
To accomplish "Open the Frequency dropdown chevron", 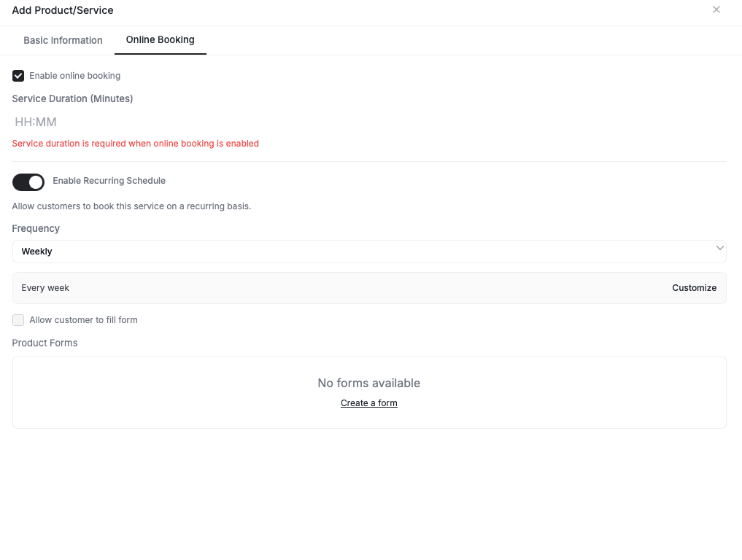I will 719,247.
